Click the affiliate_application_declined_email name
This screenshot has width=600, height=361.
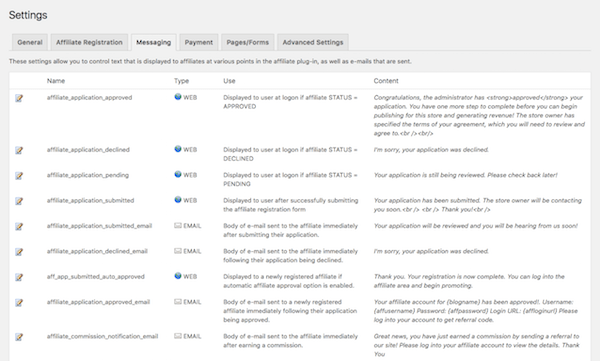click(97, 251)
